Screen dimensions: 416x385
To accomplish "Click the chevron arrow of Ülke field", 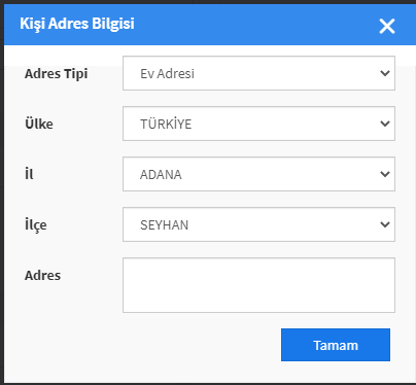I will pos(385,124).
